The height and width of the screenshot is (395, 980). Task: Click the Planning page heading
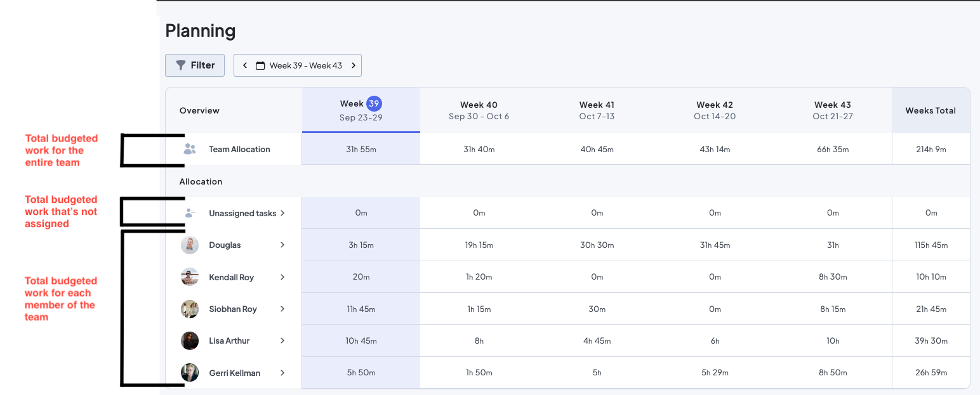201,31
